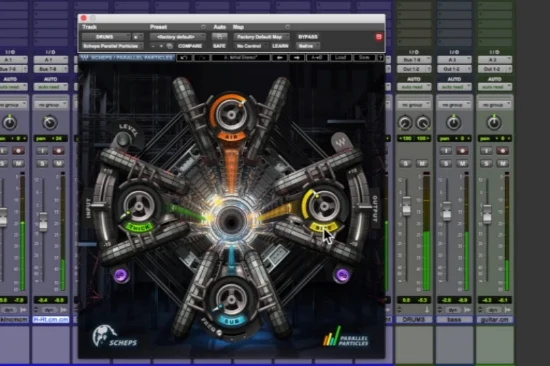The height and width of the screenshot is (366, 550).
Task: Solo the bass track
Action: (446, 163)
